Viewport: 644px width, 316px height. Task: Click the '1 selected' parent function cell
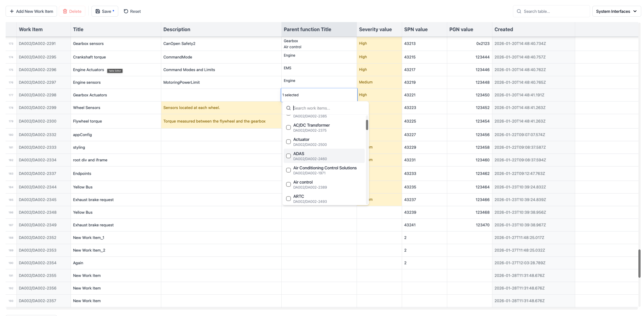pyautogui.click(x=319, y=95)
